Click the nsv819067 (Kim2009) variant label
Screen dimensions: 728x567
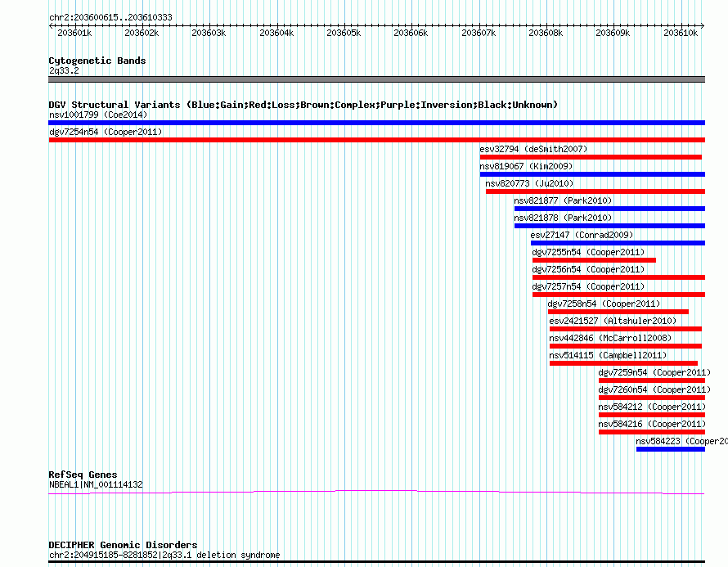pos(526,166)
